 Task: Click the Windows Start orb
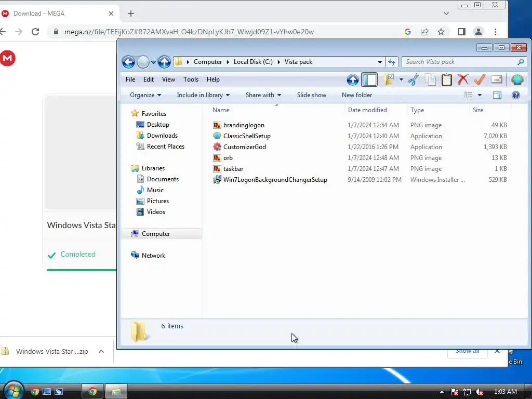pyautogui.click(x=13, y=391)
